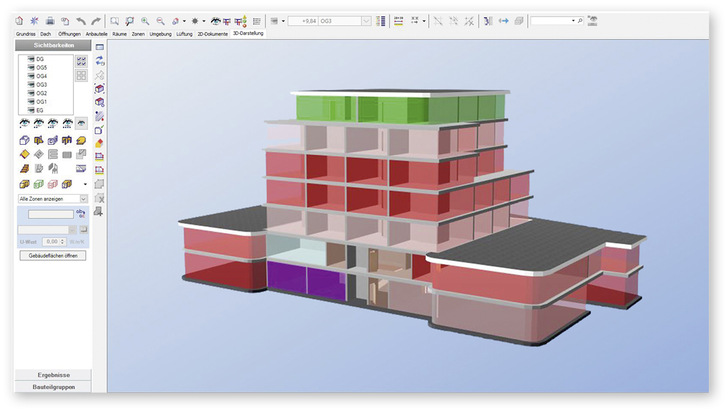Toggle visibility of the DG floor
The height and width of the screenshot is (412, 728).
(26, 59)
